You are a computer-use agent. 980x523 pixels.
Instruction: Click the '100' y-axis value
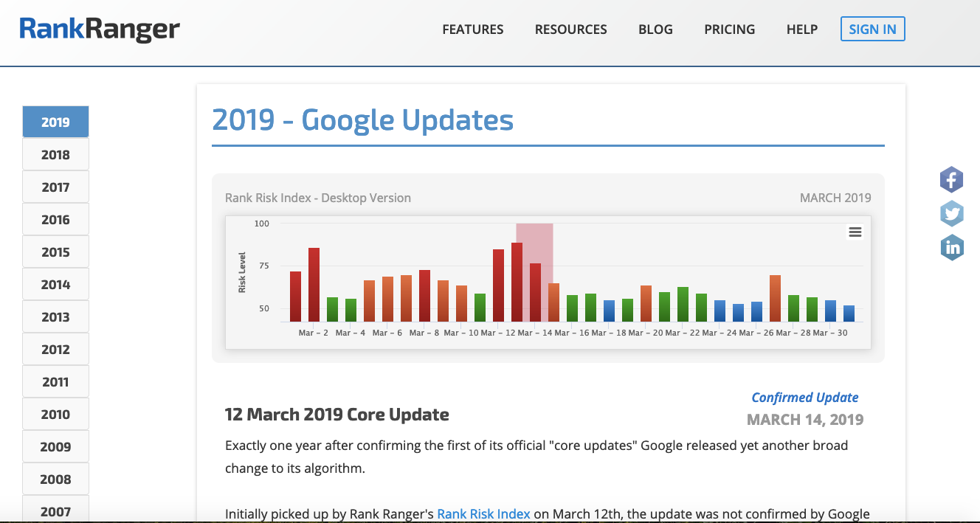pos(262,224)
